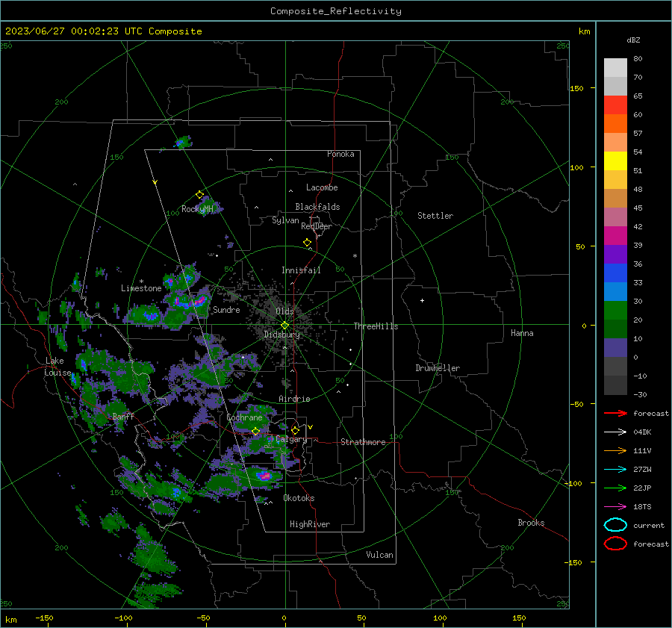
Task: Click the red swatch between 65 and 60
Action: coord(615,105)
